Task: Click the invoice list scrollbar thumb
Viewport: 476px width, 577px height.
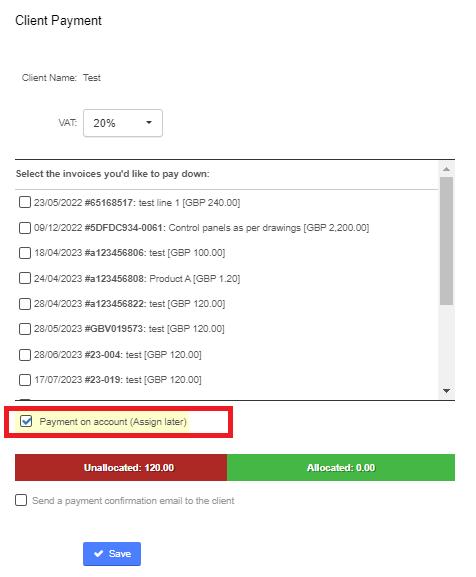Action: point(447,241)
